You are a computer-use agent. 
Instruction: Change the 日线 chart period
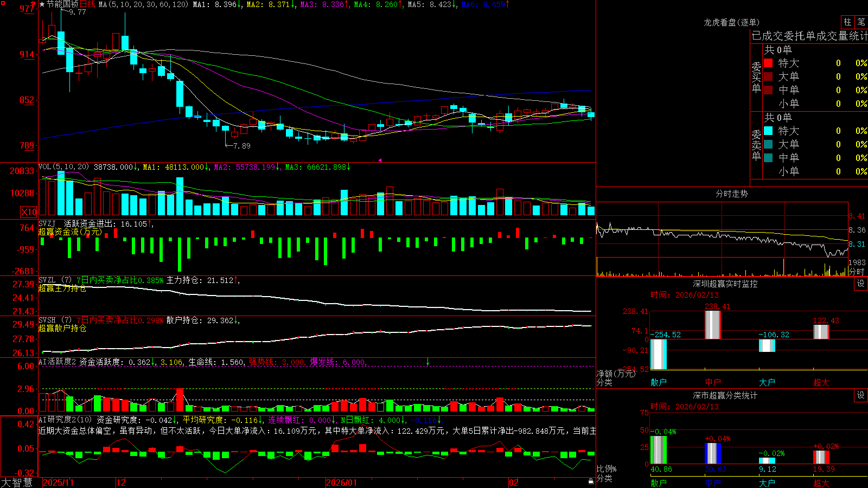click(87, 4)
